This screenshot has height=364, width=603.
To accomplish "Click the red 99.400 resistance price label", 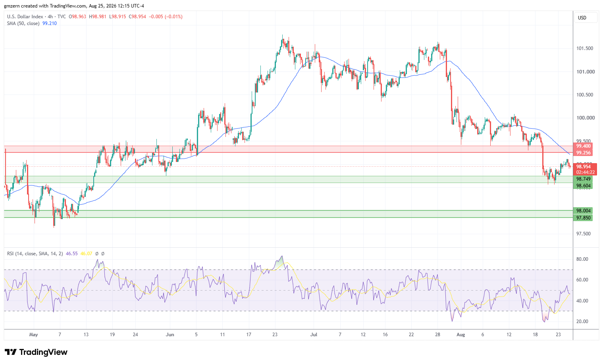I will 584,146.
